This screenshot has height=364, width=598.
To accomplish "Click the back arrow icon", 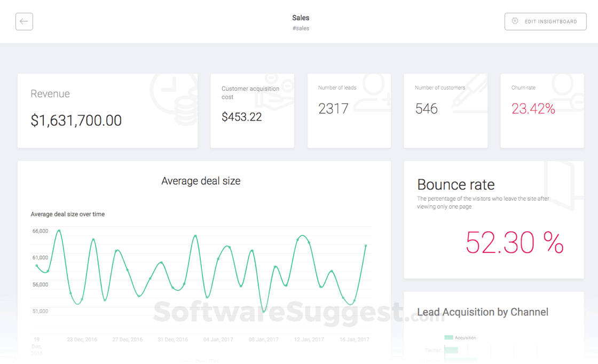I will [x=24, y=21].
